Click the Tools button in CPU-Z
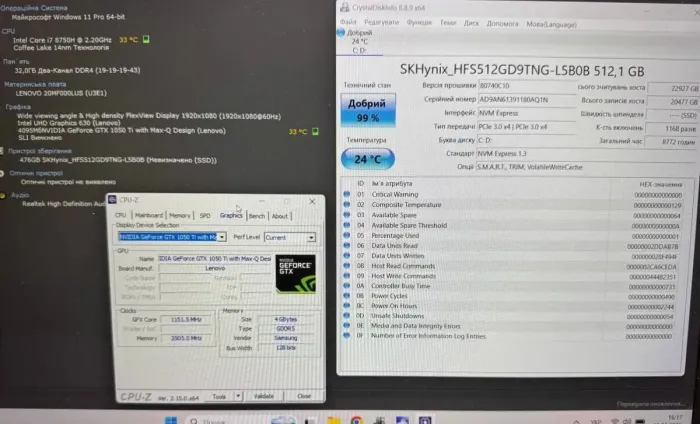The height and width of the screenshot is (424, 700). click(219, 396)
